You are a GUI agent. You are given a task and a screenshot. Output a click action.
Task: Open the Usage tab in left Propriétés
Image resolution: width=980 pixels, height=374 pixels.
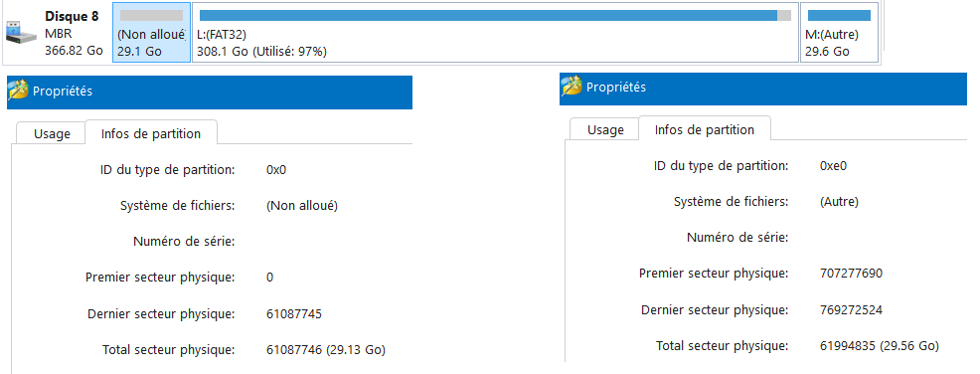(52, 134)
